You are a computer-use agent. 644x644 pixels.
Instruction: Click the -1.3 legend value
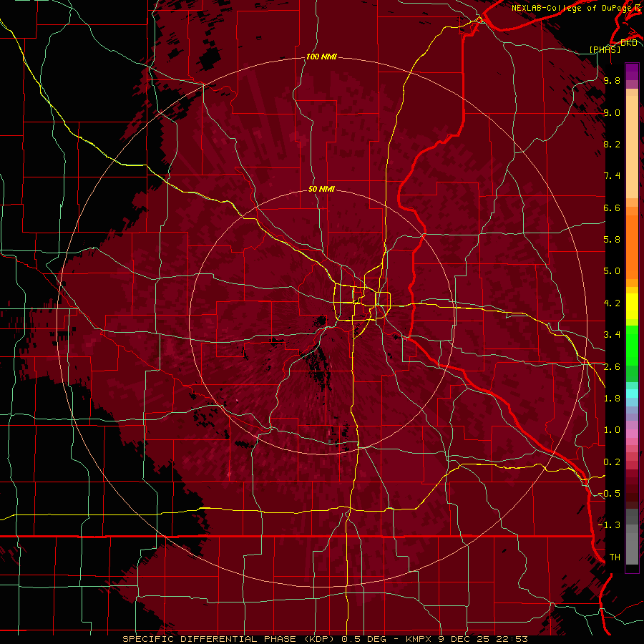tap(609, 525)
